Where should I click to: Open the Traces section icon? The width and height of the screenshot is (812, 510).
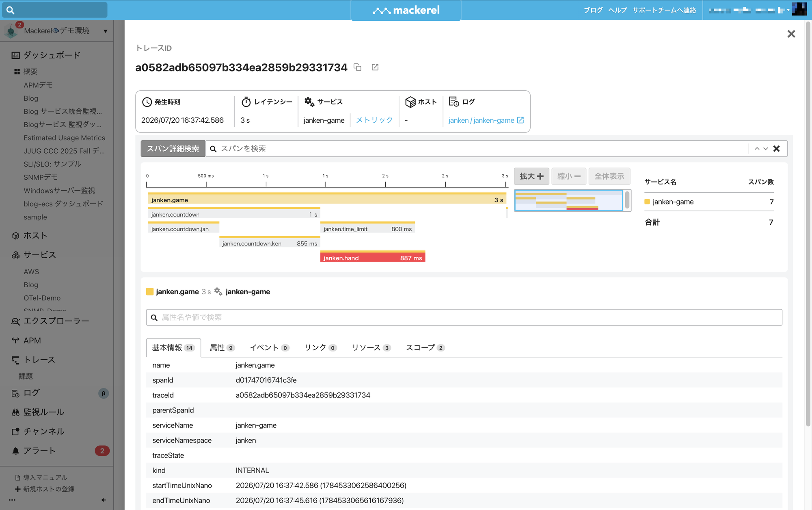click(x=15, y=360)
